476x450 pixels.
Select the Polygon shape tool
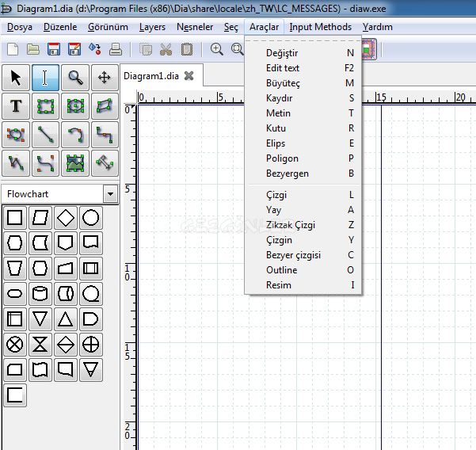[x=105, y=106]
